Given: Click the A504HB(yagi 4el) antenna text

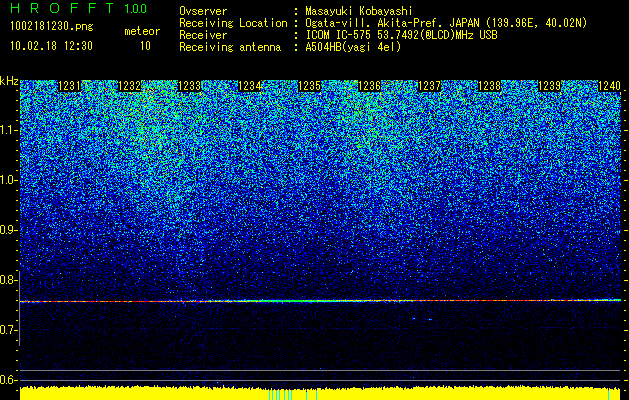Looking at the screenshot, I should pyautogui.click(x=353, y=47).
